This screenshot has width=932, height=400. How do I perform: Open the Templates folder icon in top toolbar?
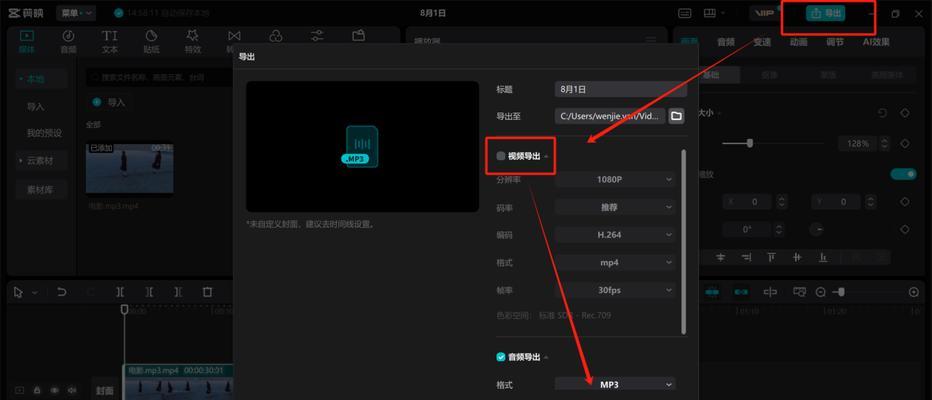pyautogui.click(x=358, y=36)
